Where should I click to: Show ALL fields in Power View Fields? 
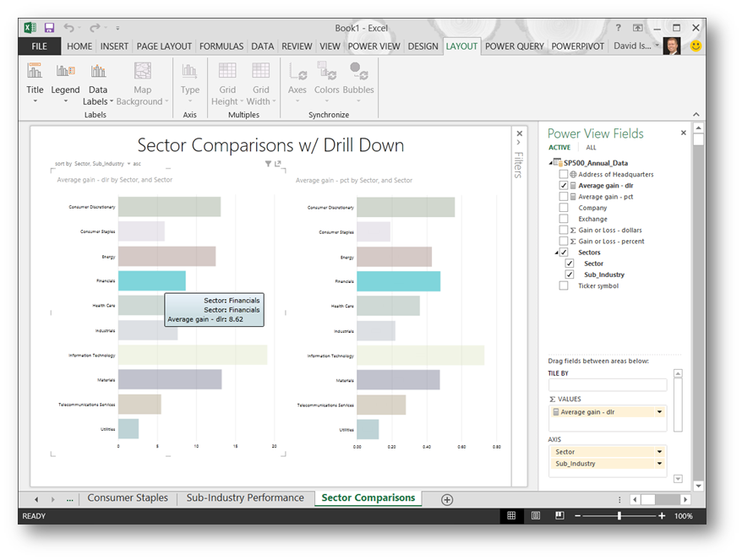coord(591,148)
